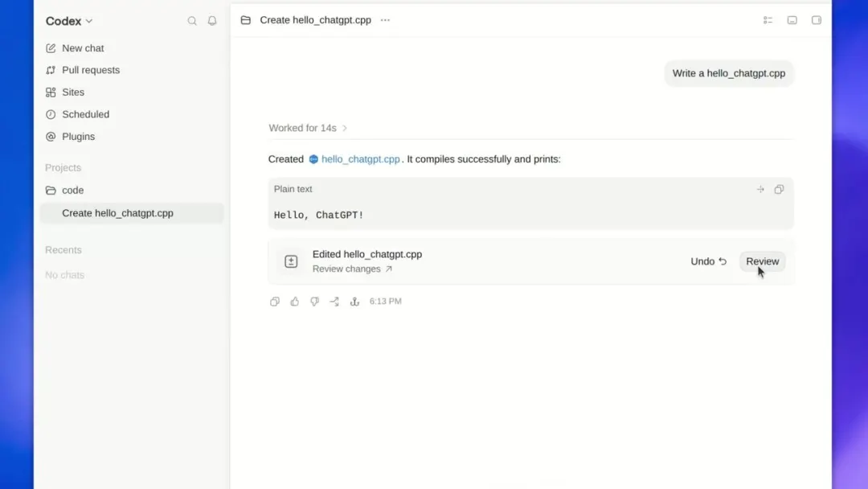868x489 pixels.
Task: Click the Hello, ChatGPT! output text
Action: [x=319, y=215]
